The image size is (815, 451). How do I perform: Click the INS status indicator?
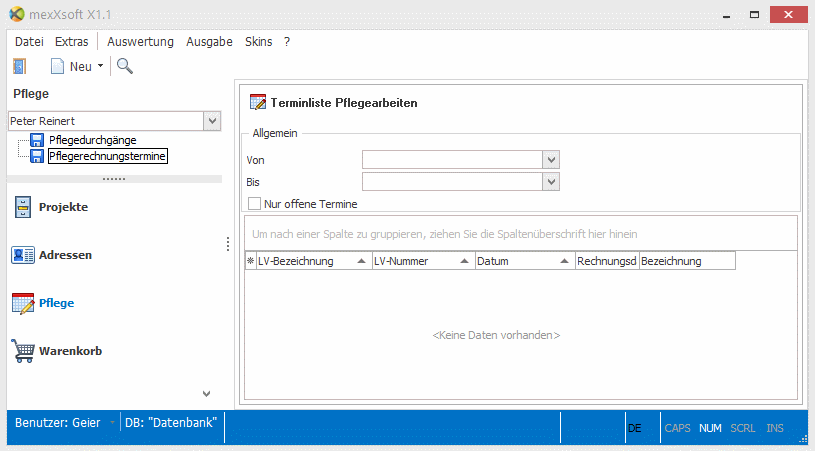point(774,428)
